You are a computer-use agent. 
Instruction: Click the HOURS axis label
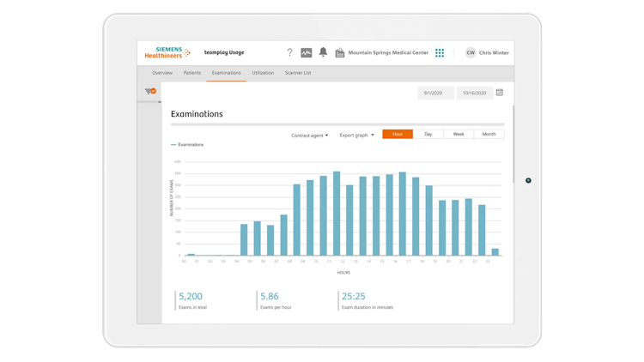pyautogui.click(x=343, y=273)
